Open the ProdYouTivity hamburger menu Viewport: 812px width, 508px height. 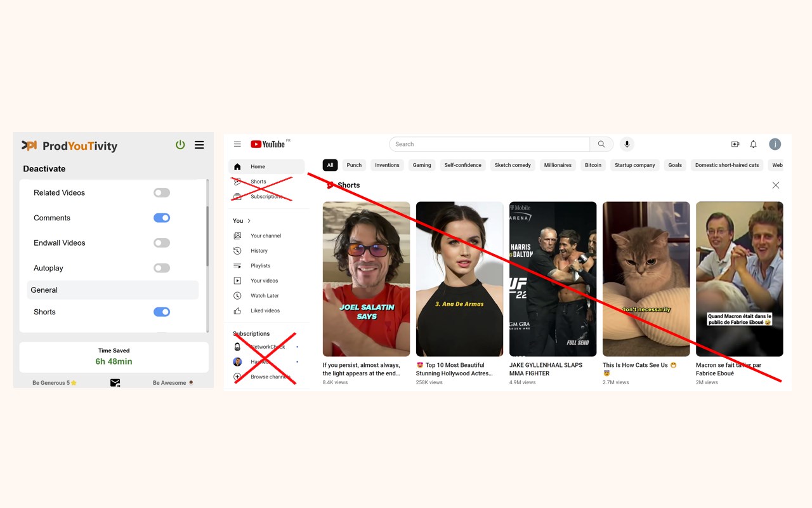pyautogui.click(x=199, y=145)
